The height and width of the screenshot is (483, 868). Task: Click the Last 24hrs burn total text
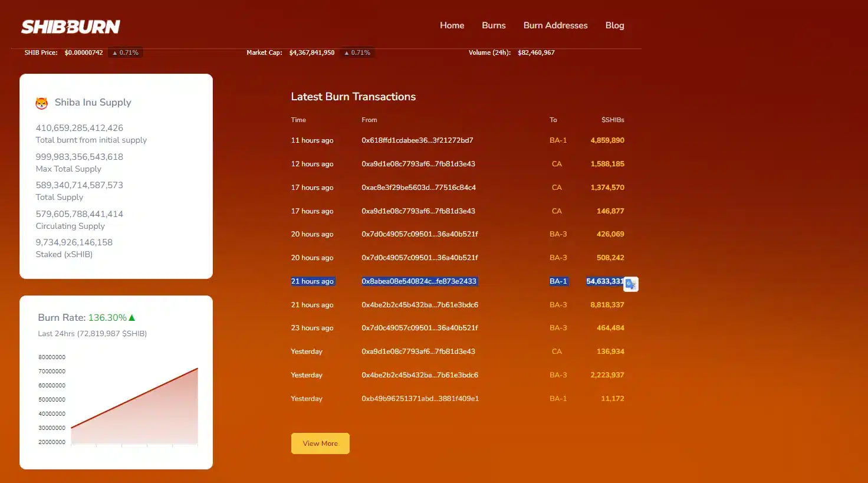tap(93, 334)
